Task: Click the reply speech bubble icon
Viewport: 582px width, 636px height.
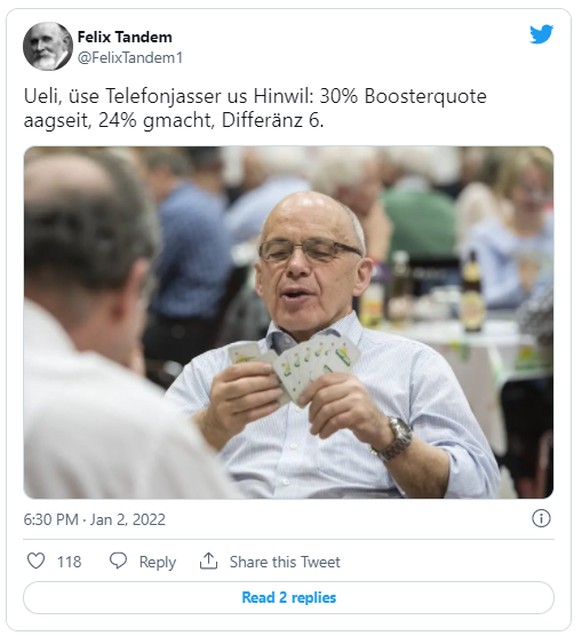Action: [x=118, y=561]
